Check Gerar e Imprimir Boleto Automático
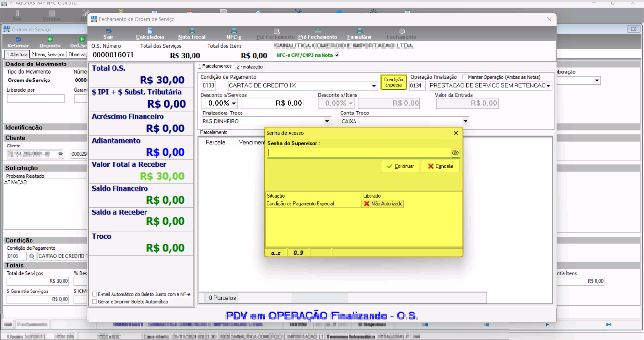 95,302
